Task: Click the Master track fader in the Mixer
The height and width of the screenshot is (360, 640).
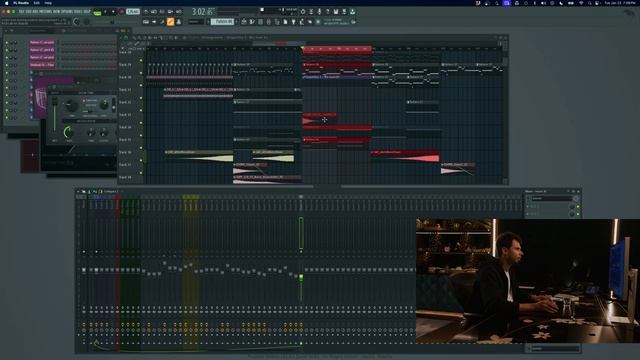Action: coord(84,269)
